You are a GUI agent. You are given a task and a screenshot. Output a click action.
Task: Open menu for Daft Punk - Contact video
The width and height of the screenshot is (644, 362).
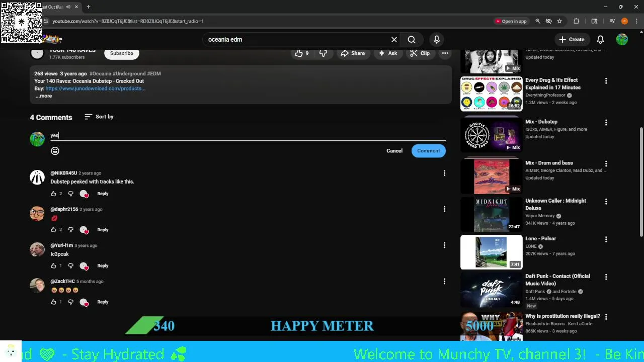click(606, 277)
